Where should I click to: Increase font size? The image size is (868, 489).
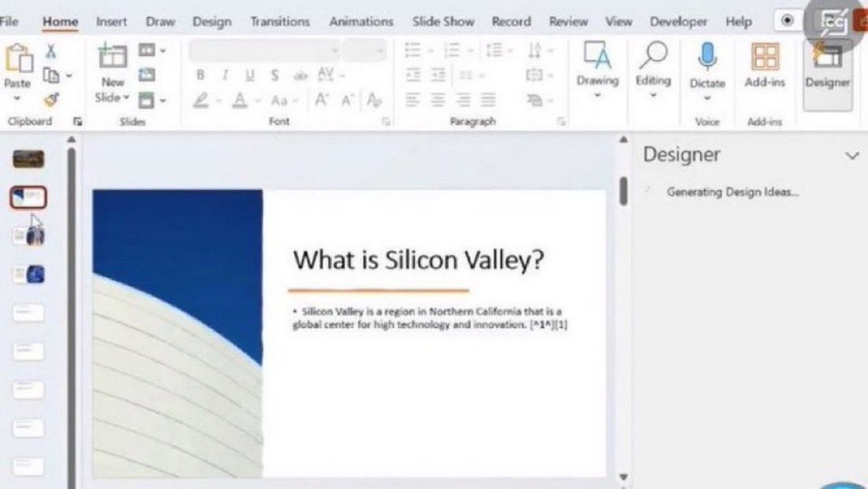(x=321, y=100)
